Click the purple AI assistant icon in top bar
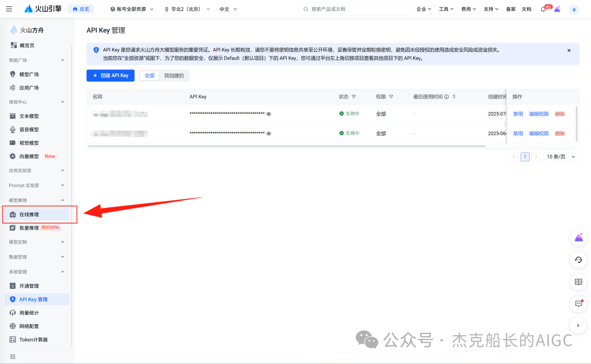Screen dimensions: 591x364 (x=557, y=9)
